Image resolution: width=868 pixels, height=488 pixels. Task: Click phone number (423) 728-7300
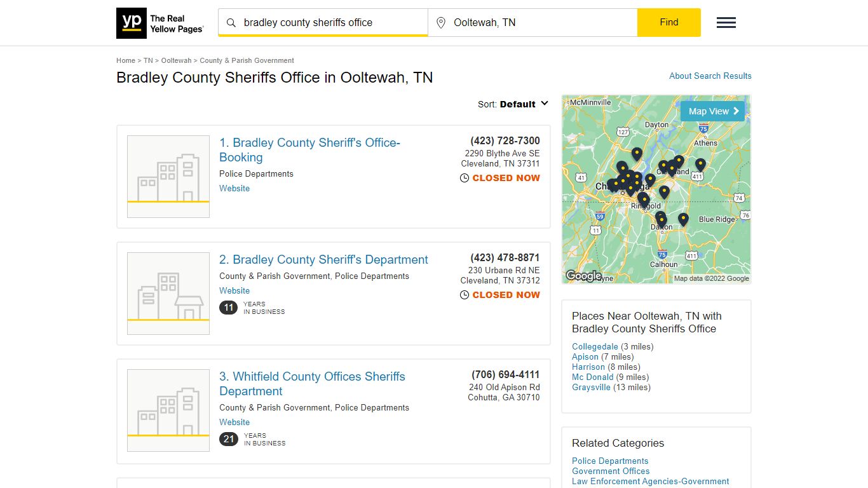tap(505, 141)
